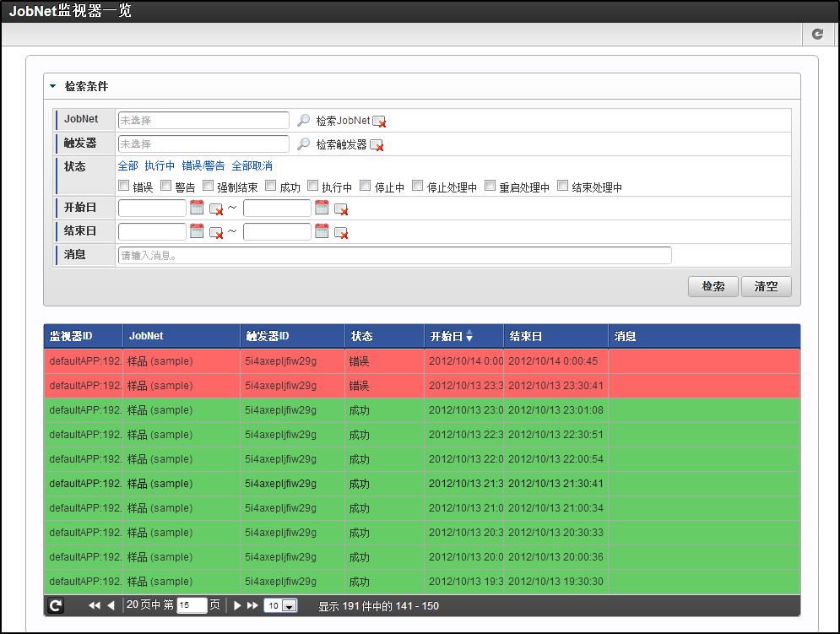840x634 pixels.
Task: Clear the JobNet selection icon
Action: coord(379,122)
